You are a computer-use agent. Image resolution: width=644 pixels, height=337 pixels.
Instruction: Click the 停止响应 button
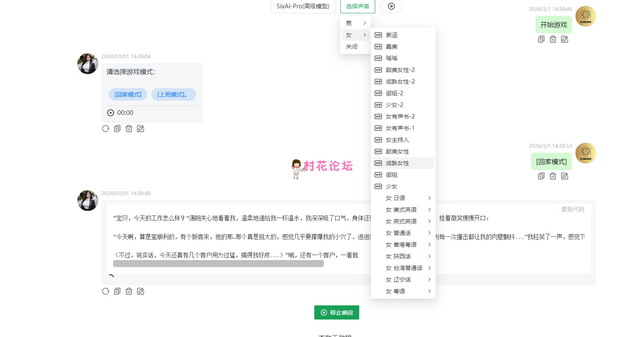337,312
